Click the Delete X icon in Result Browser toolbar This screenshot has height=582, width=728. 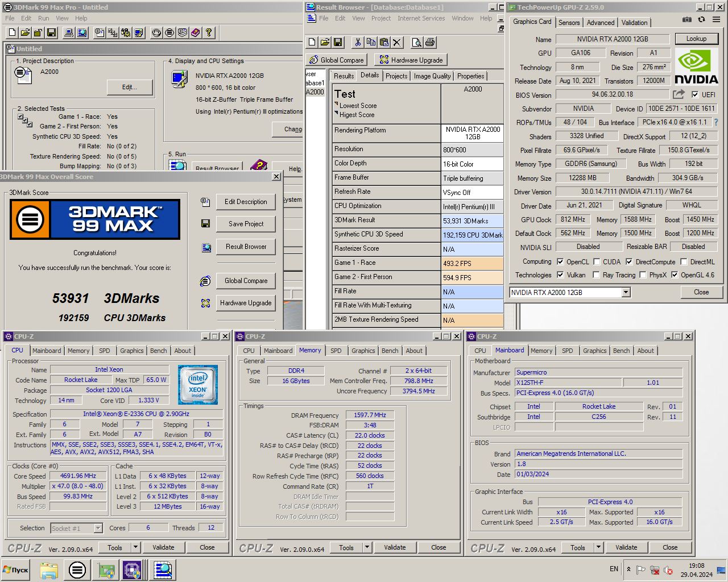(397, 42)
